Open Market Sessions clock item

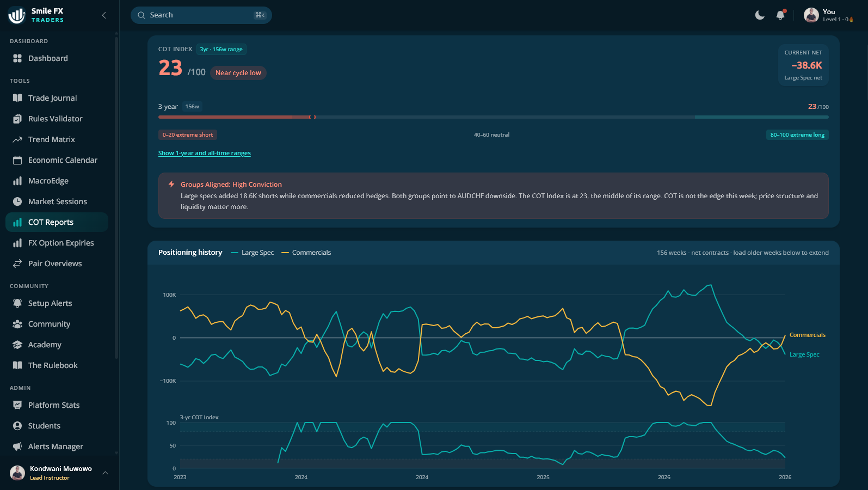57,201
